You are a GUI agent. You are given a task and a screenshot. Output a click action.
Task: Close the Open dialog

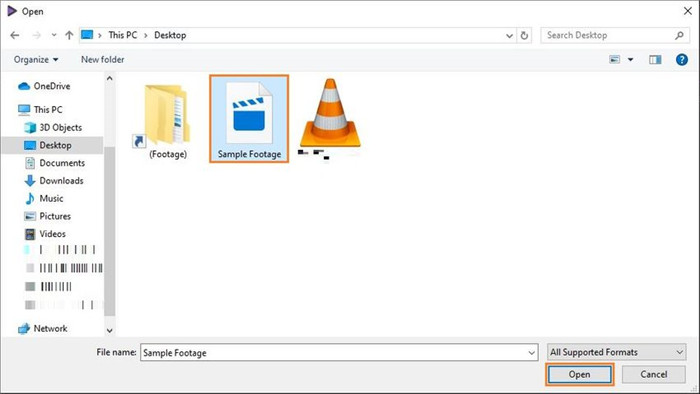[x=688, y=11]
